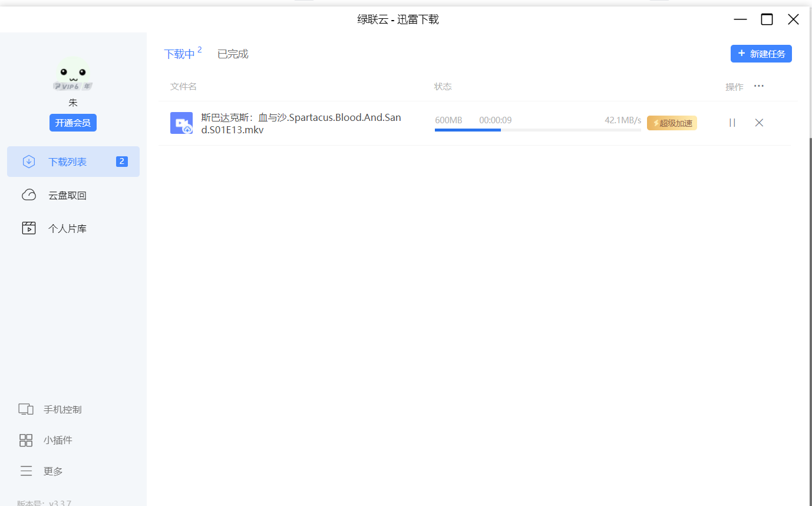Click the badge count 2 on 下载列表
The height and width of the screenshot is (506, 812).
(x=122, y=162)
